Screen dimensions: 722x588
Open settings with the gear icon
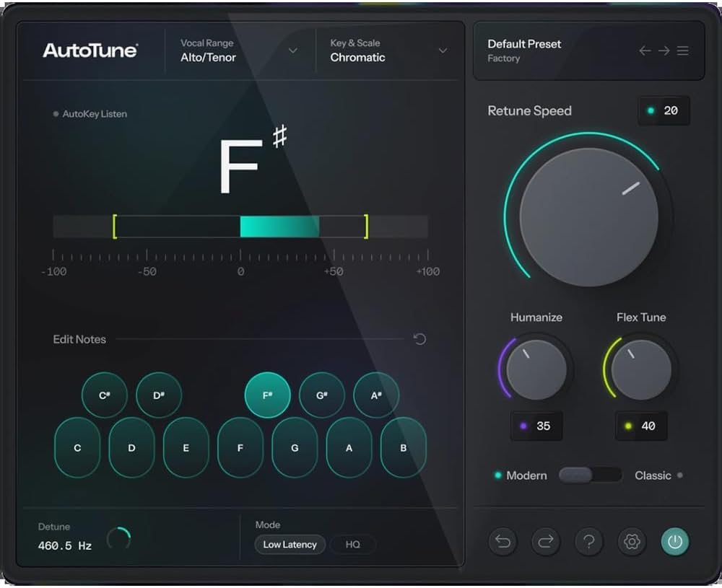(632, 542)
